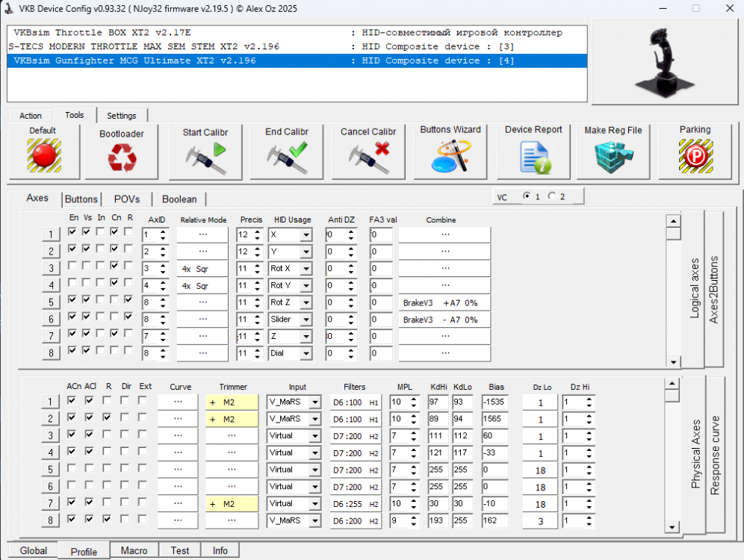Screen dimensions: 744x560
Task: Click the Axes2Buttons side button
Action: tap(715, 291)
